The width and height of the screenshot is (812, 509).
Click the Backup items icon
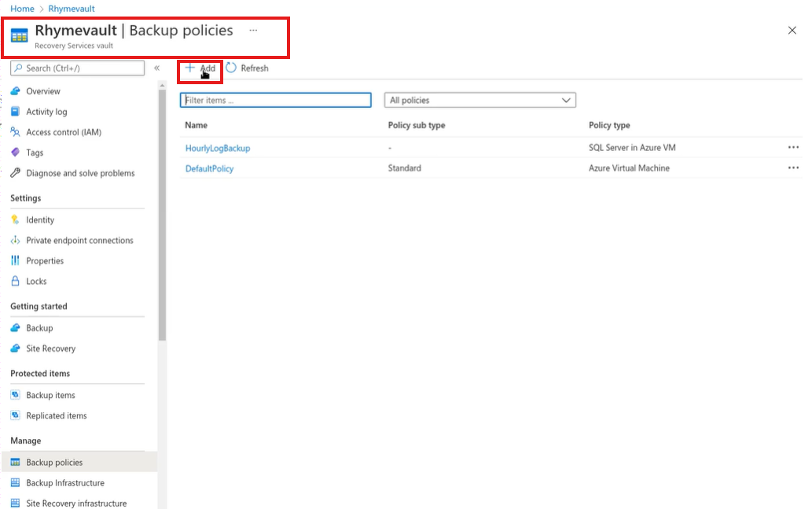(16, 394)
